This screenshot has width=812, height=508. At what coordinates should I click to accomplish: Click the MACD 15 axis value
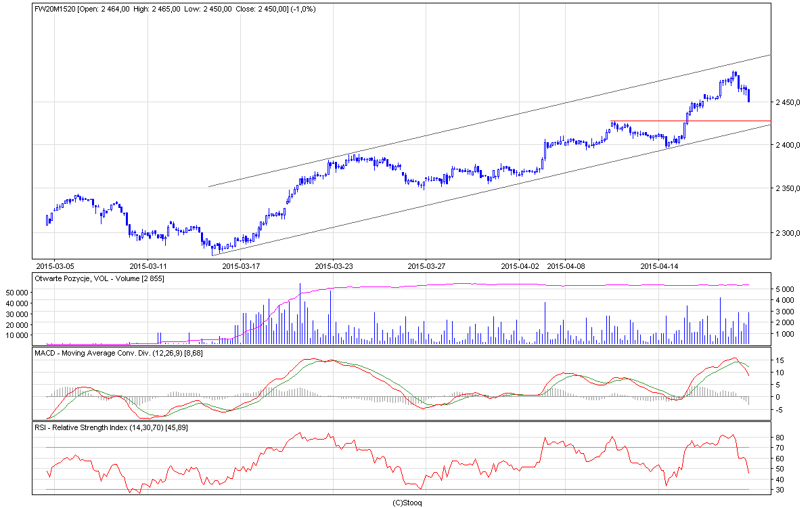pyautogui.click(x=780, y=360)
